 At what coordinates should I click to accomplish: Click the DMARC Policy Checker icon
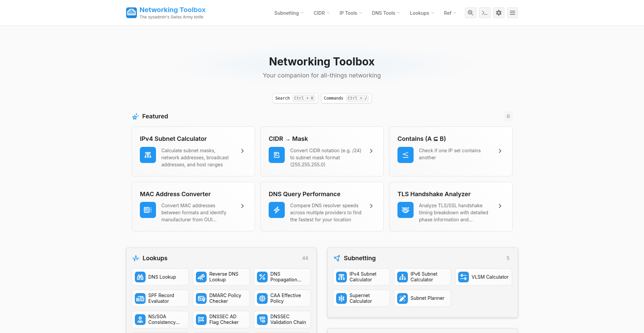coord(201,298)
